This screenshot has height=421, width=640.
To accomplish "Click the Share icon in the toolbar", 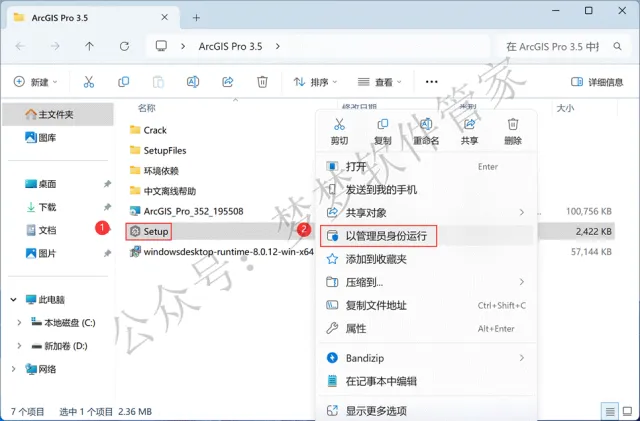I will (x=227, y=82).
